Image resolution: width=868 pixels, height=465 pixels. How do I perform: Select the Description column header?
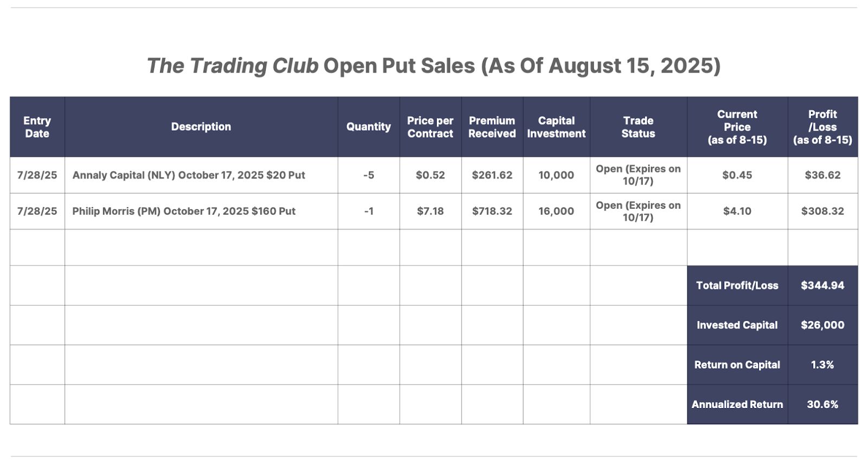click(x=201, y=127)
